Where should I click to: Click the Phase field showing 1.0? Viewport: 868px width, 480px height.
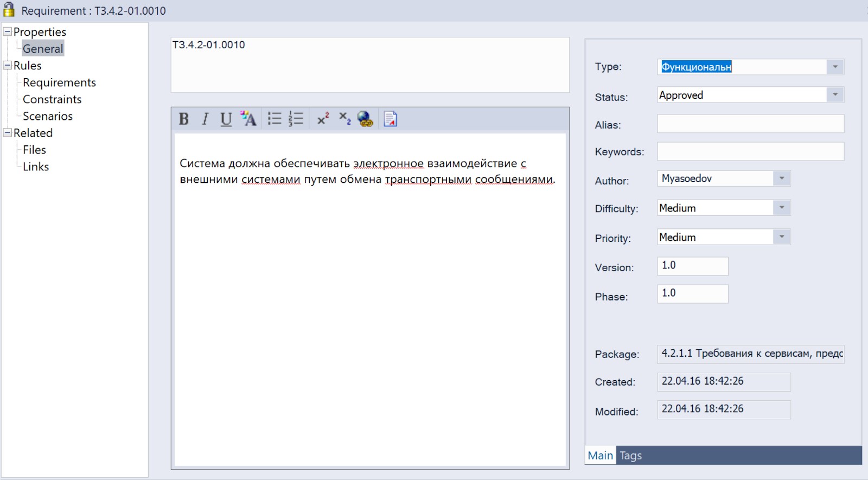(x=692, y=293)
